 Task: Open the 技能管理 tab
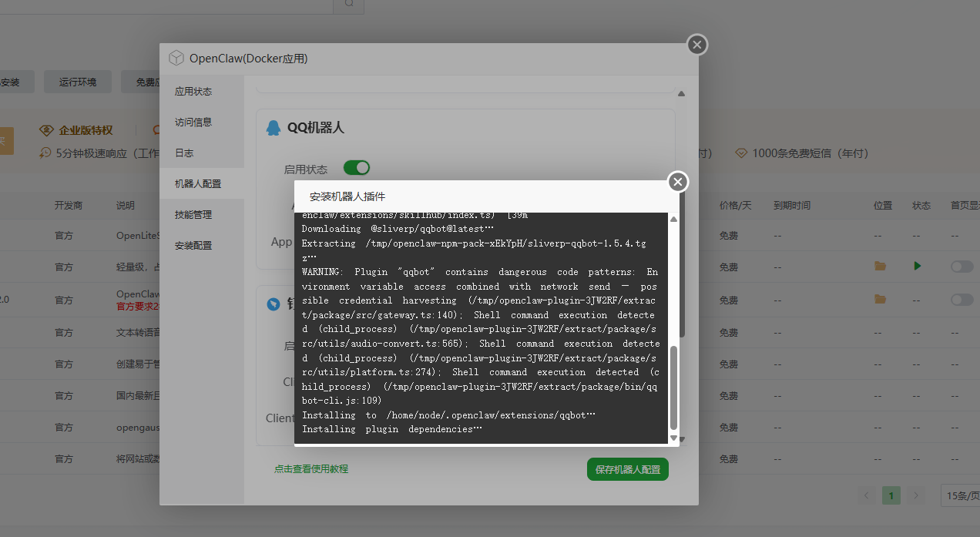(x=202, y=214)
